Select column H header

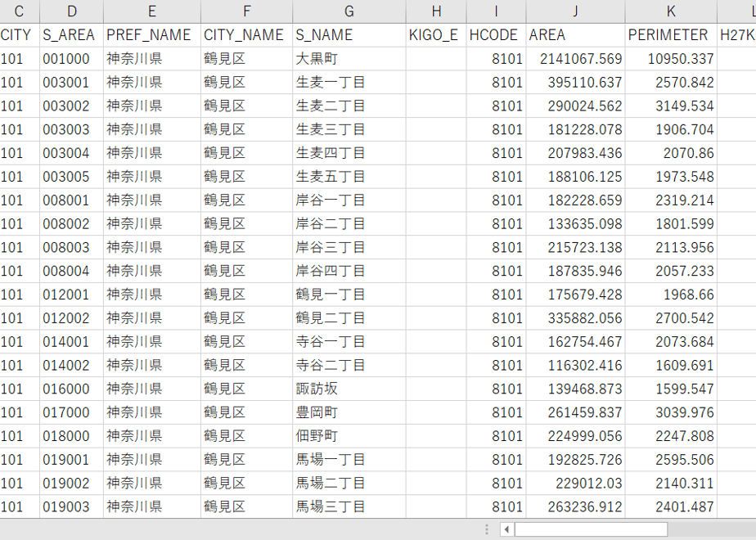(436, 11)
